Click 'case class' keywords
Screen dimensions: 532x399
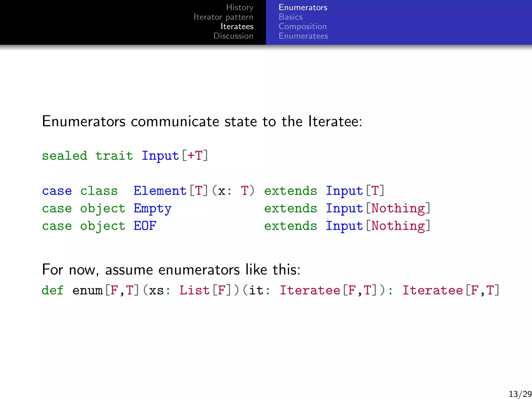pos(80,191)
